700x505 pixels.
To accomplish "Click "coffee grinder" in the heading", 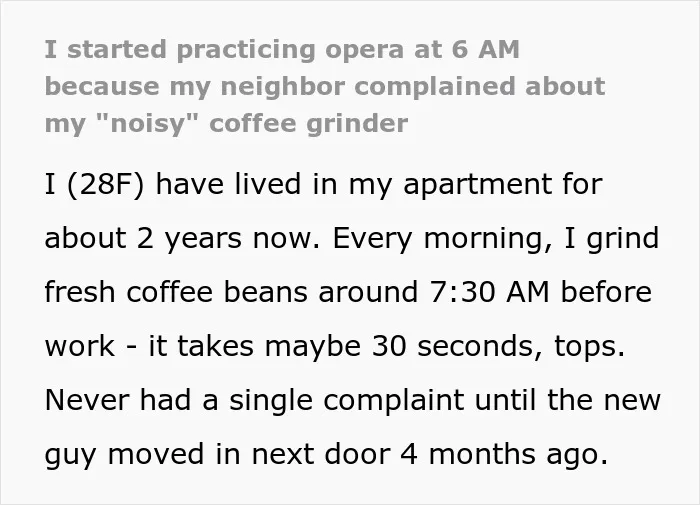I will [308, 124].
